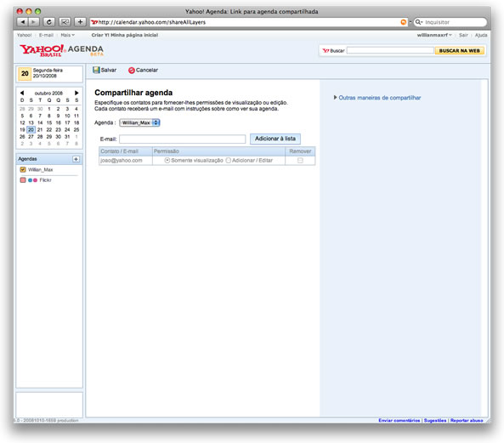The width and height of the screenshot is (504, 443).
Task: Go to previous month in mini calendar
Action: (x=22, y=93)
